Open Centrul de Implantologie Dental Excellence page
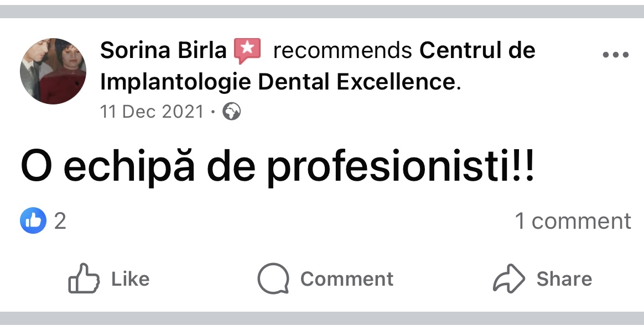 tap(318, 66)
